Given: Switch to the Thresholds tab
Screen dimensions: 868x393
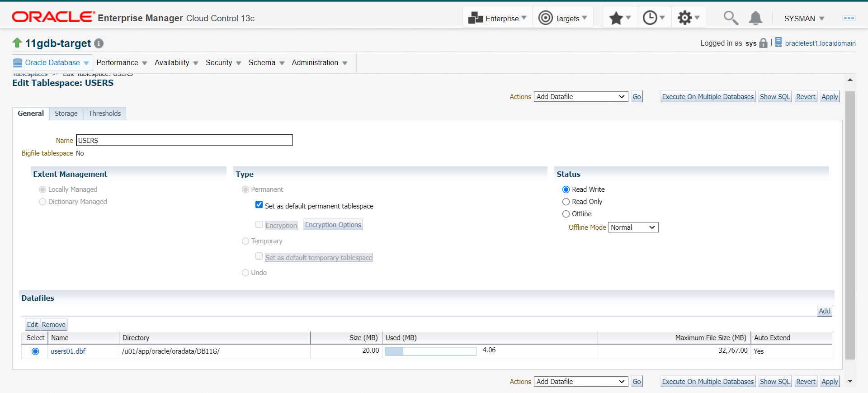Looking at the screenshot, I should [105, 114].
